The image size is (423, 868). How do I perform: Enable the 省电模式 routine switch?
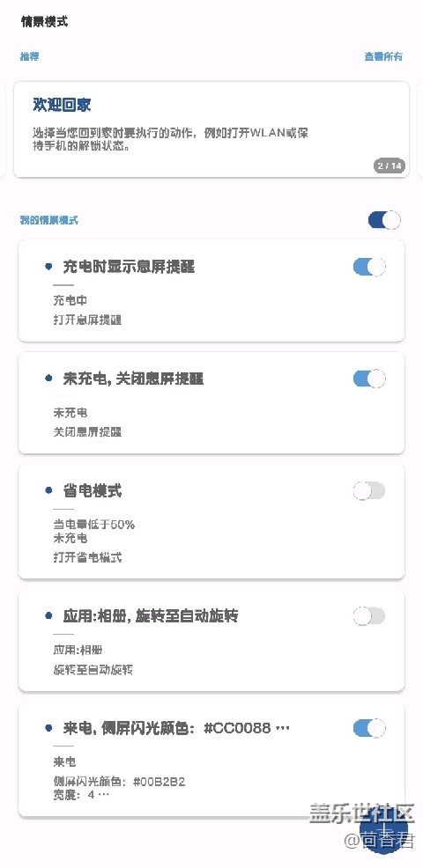point(369,490)
